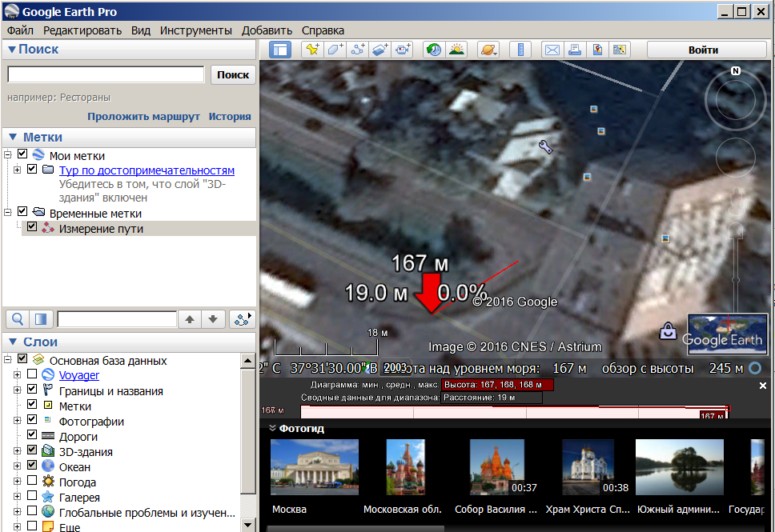
Task: Open the historical imagery clock icon
Action: coord(433,50)
